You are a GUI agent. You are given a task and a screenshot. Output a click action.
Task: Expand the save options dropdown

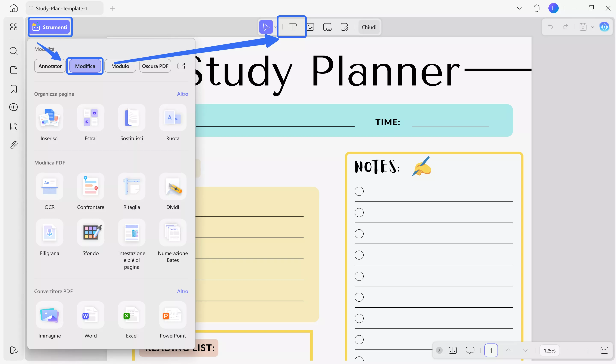click(x=593, y=27)
